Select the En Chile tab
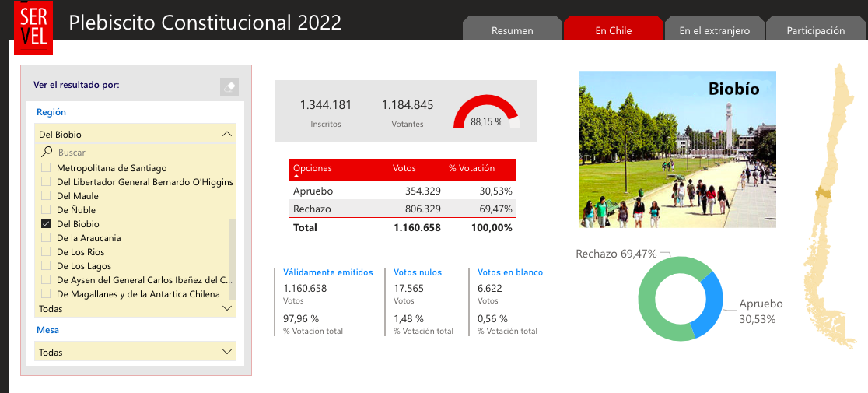Viewport: 868px width, 393px height. pyautogui.click(x=613, y=29)
